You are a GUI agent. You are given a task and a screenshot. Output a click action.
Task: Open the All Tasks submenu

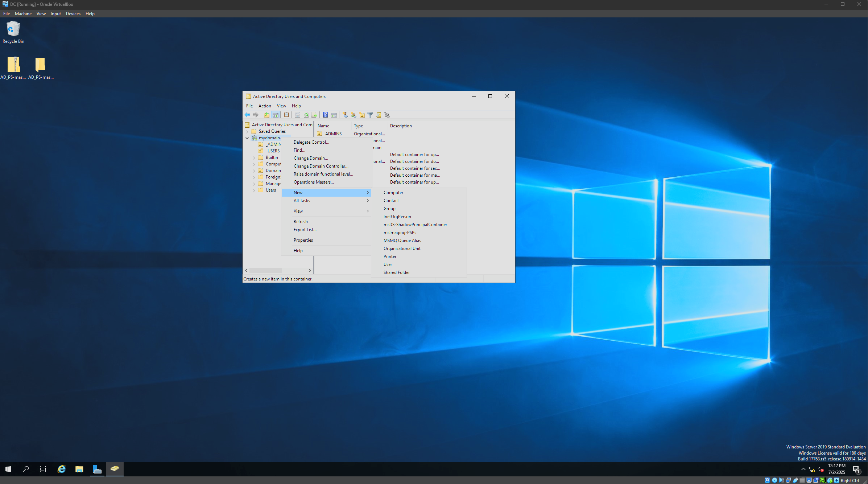pyautogui.click(x=326, y=201)
